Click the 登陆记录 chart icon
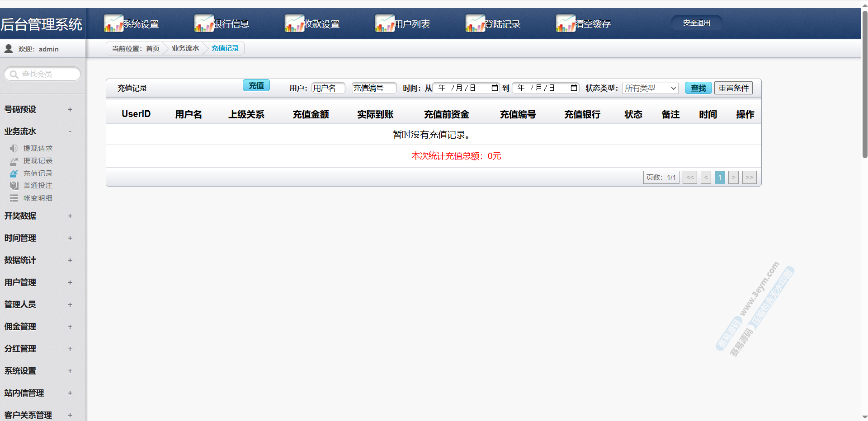This screenshot has height=421, width=868. (475, 23)
